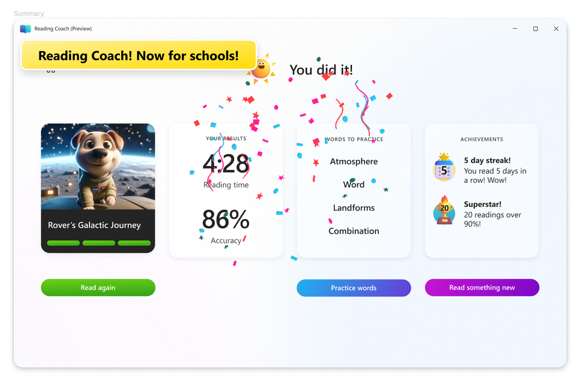Select the practice word Word
The image size is (588, 386).
354,185
